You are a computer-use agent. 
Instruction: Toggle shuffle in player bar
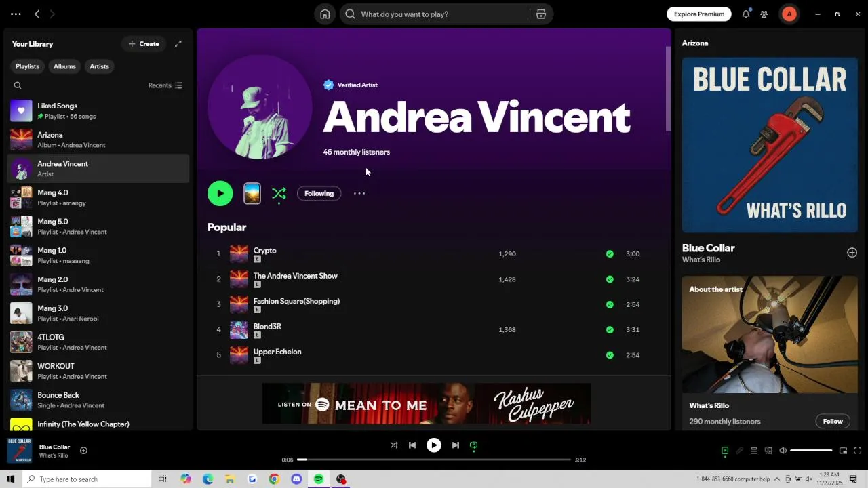coord(394,445)
